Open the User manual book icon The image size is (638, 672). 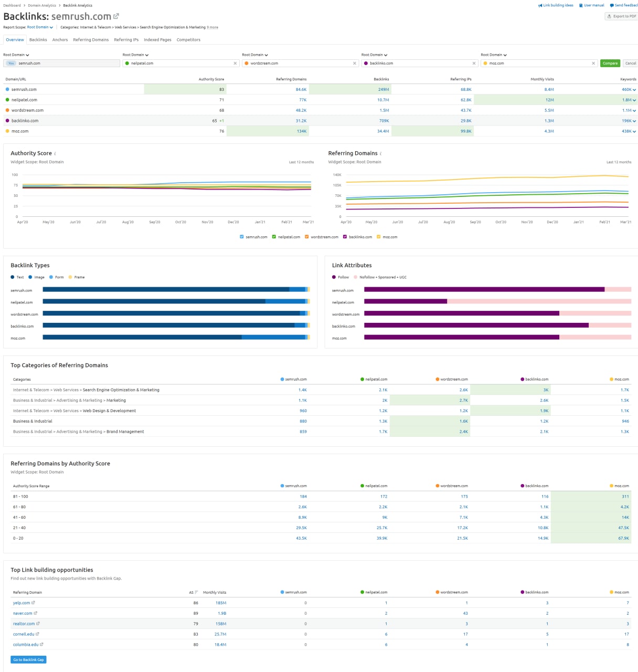click(581, 5)
